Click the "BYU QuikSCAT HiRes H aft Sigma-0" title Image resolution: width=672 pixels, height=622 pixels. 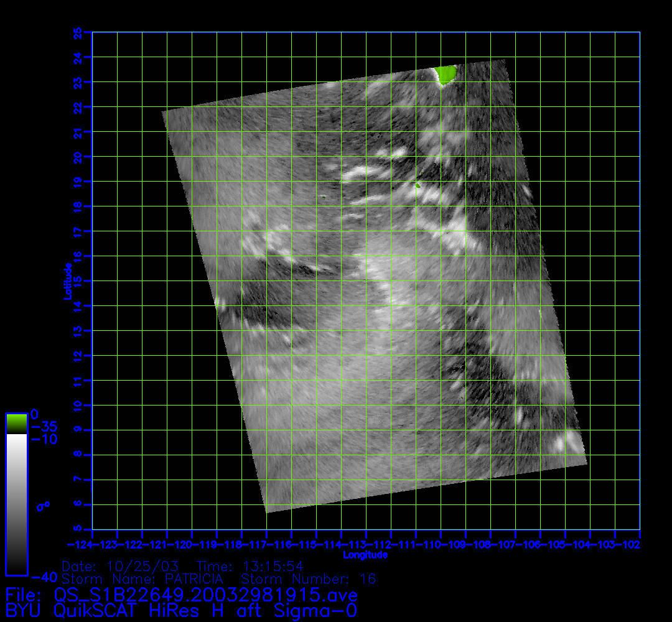point(181,610)
